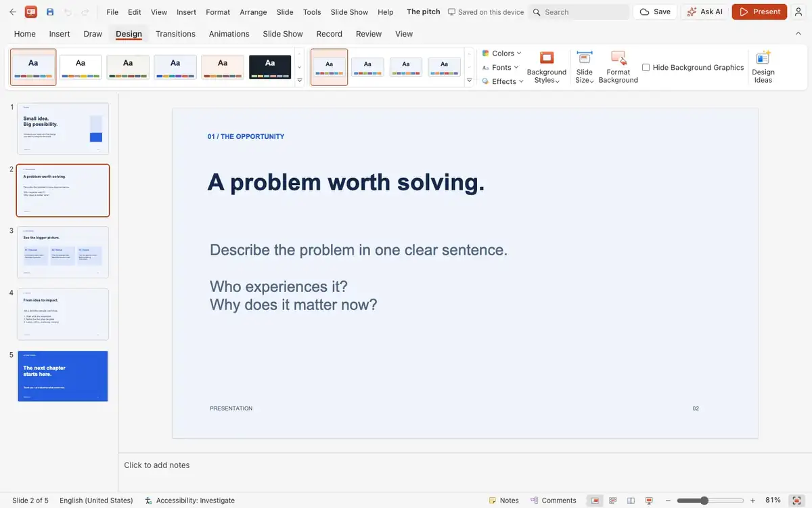This screenshot has height=508, width=812.
Task: Click the 'PRESENTATION' footer text on slide
Action: coord(231,408)
